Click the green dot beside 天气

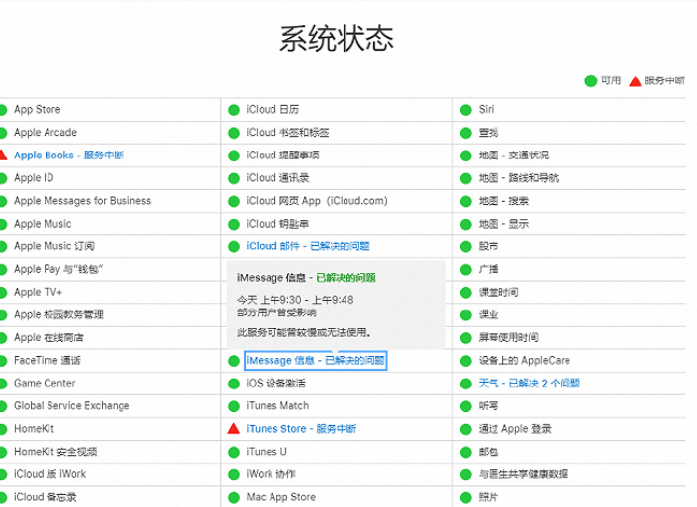(466, 383)
